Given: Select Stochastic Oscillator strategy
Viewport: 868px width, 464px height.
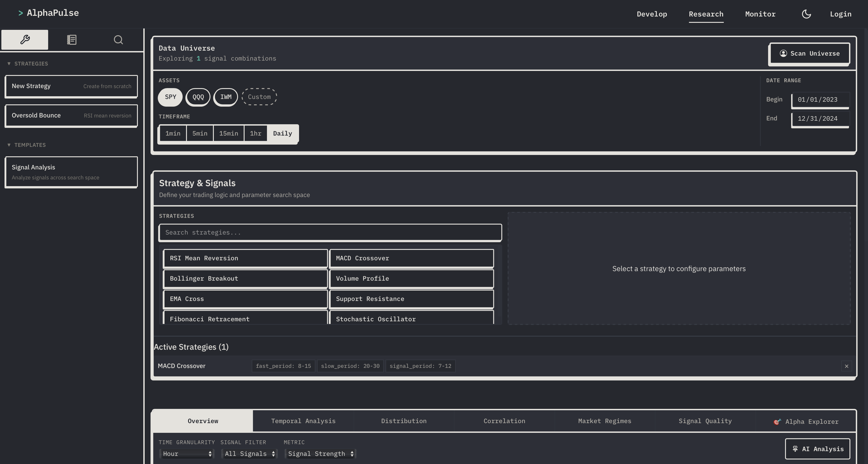Looking at the screenshot, I should click(x=411, y=318).
